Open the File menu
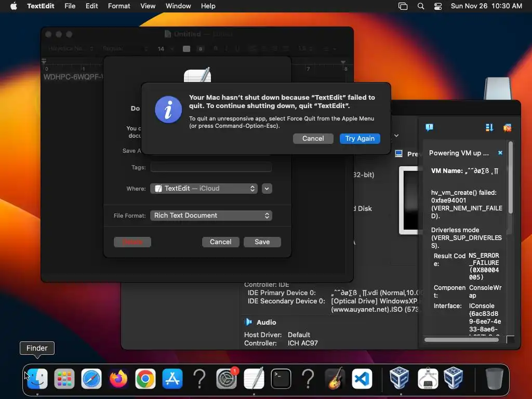 click(x=70, y=6)
